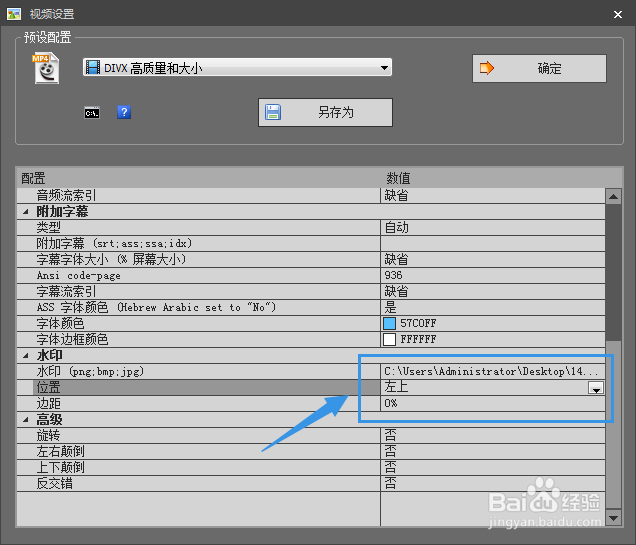Click the 配置 column header
Viewport: 636px width, 545px height.
[x=33, y=178]
